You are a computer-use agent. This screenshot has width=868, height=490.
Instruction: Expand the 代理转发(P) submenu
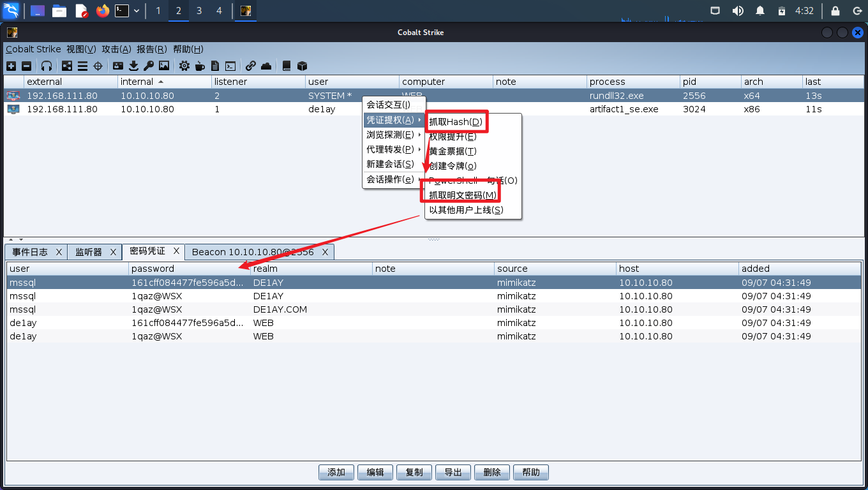tap(393, 149)
